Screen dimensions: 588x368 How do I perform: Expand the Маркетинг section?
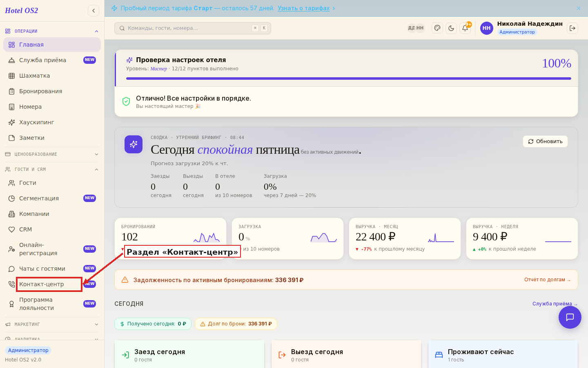point(52,324)
